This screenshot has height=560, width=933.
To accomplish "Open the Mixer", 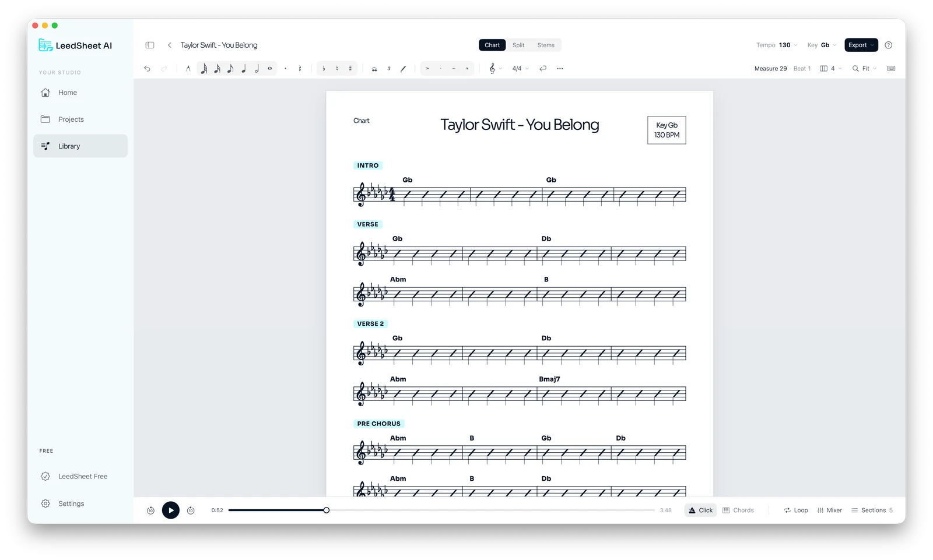I will (830, 510).
